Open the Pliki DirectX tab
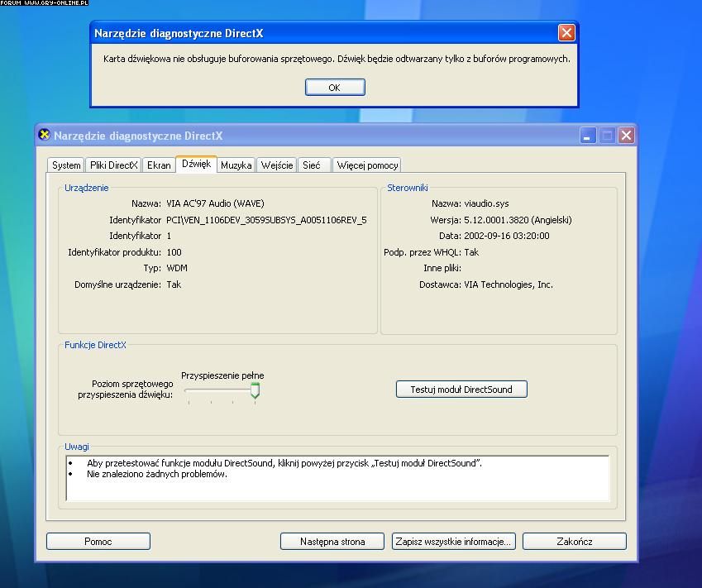The height and width of the screenshot is (588, 702). point(113,165)
